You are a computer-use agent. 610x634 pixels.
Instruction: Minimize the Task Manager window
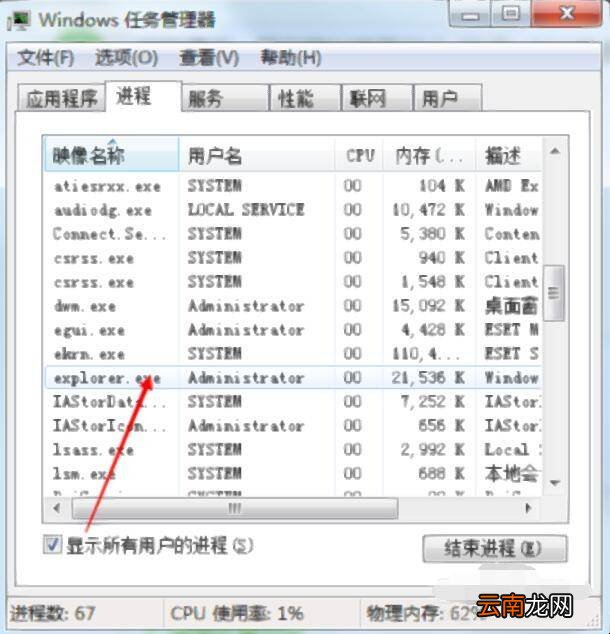(470, 14)
